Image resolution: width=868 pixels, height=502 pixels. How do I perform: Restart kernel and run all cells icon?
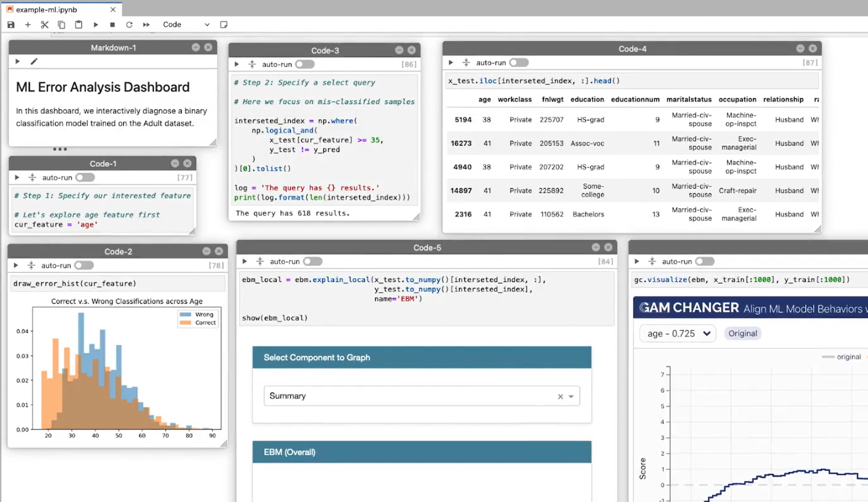point(146,24)
